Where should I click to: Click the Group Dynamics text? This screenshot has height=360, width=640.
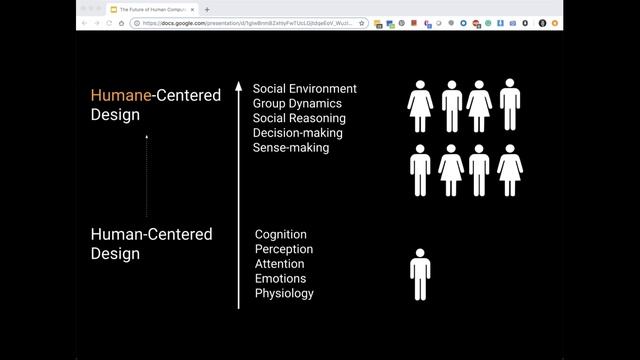[297, 103]
